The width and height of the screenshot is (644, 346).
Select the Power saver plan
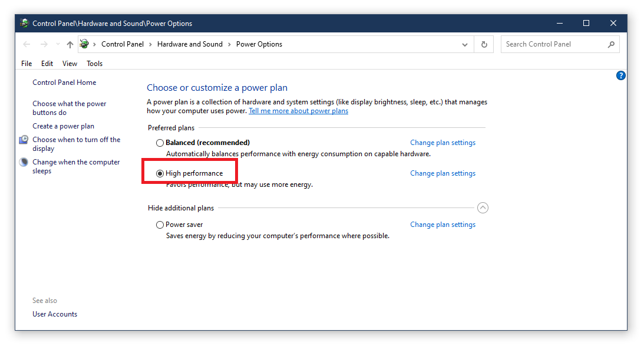pos(160,225)
